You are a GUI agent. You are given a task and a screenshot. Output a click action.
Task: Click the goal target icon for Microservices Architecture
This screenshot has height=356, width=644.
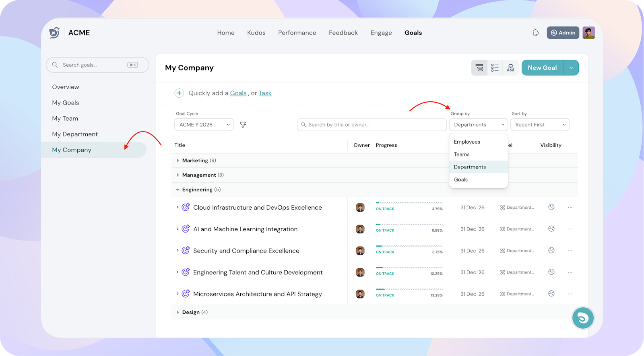[x=186, y=294]
